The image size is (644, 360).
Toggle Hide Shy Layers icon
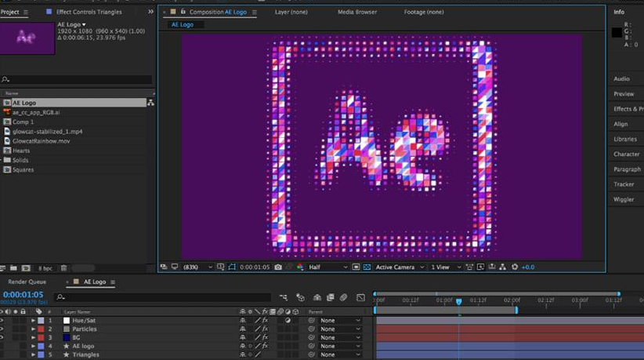[x=317, y=297]
